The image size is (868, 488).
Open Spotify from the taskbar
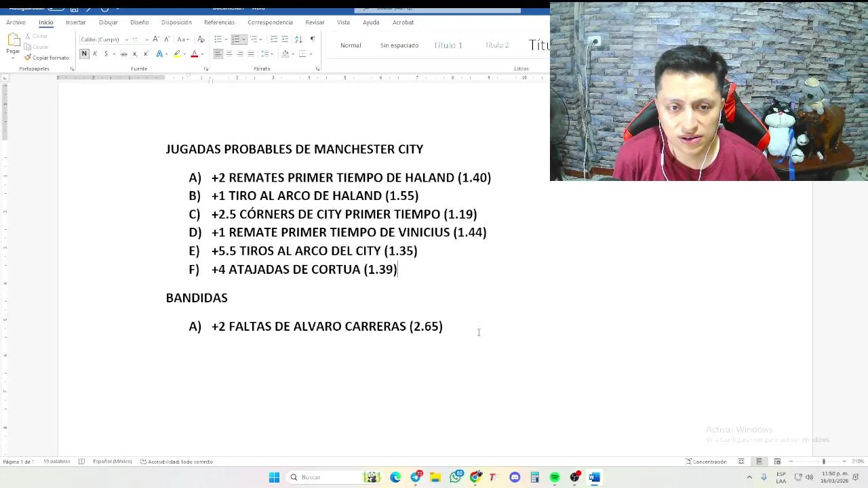click(555, 477)
